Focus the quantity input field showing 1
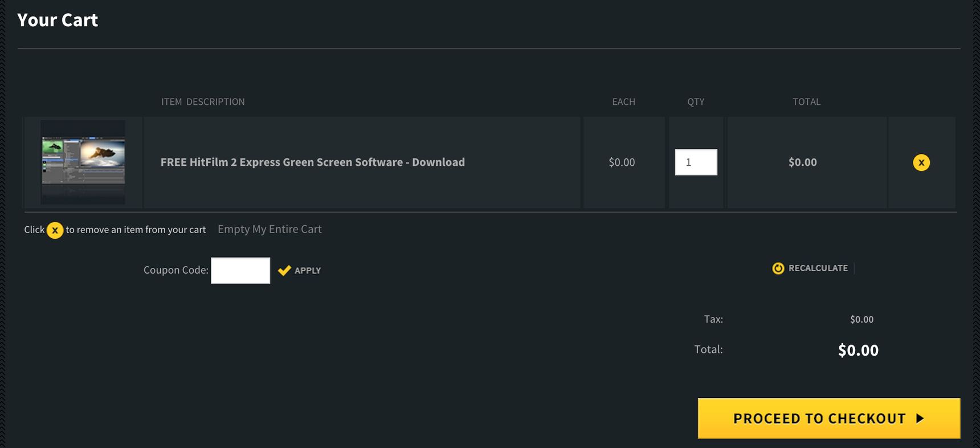Screen dimensions: 980x448 tap(696, 162)
